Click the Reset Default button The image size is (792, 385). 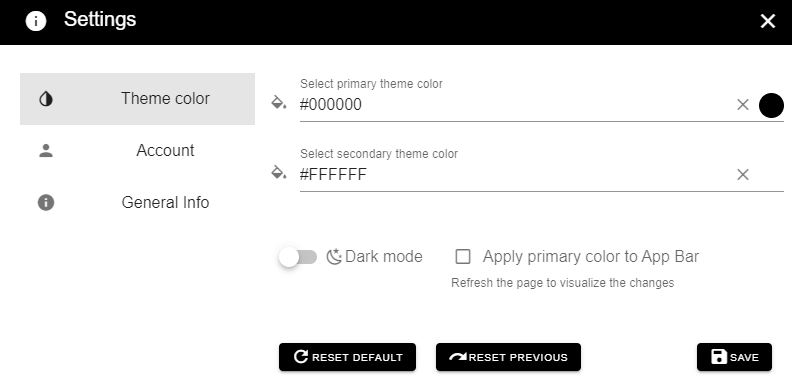348,357
